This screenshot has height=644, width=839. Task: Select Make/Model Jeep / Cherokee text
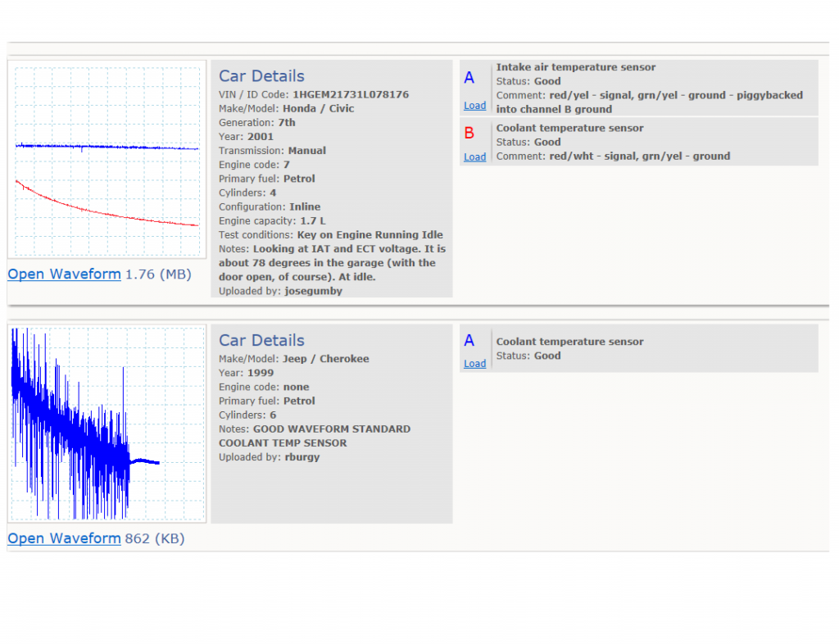tap(294, 359)
